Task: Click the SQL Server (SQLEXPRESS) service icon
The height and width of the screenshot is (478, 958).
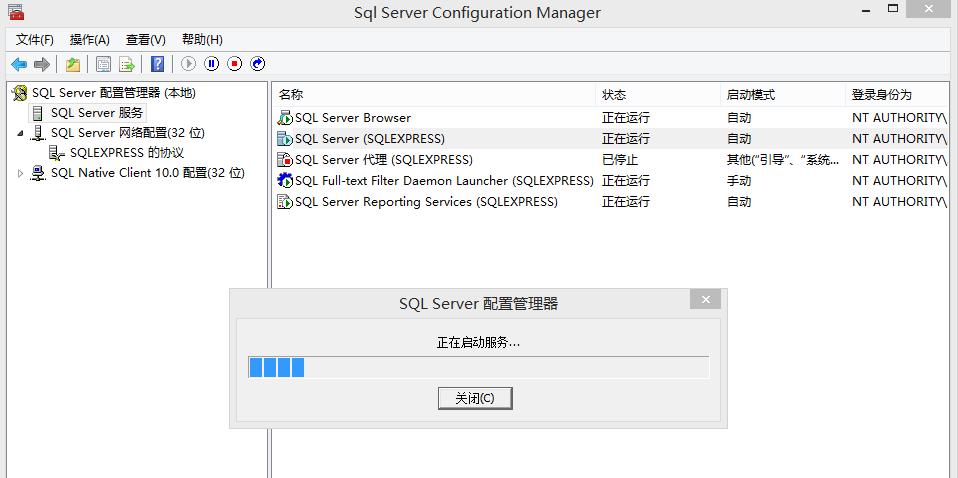Action: pos(285,139)
